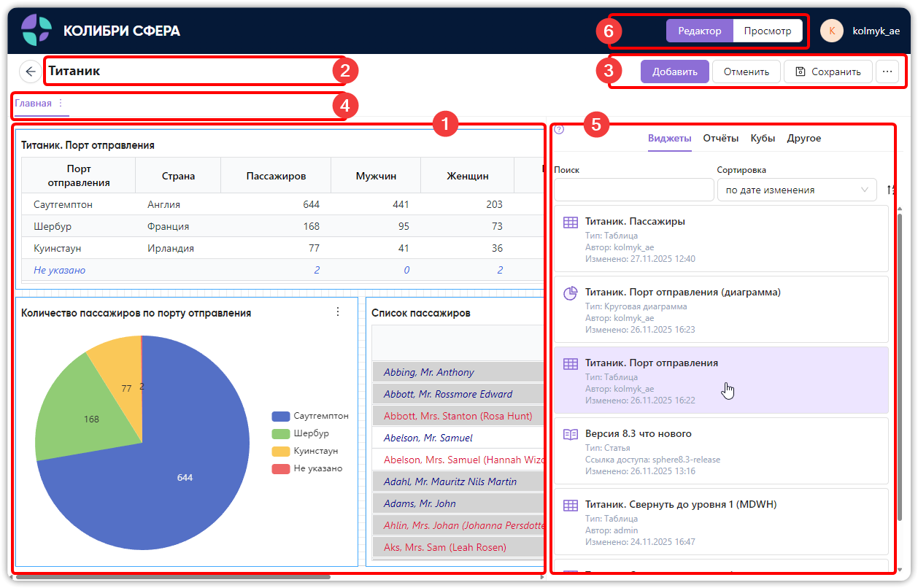Image resolution: width=918 pixels, height=588 pixels.
Task: Click the yellow Куинстаун legend swatch
Action: (x=281, y=452)
